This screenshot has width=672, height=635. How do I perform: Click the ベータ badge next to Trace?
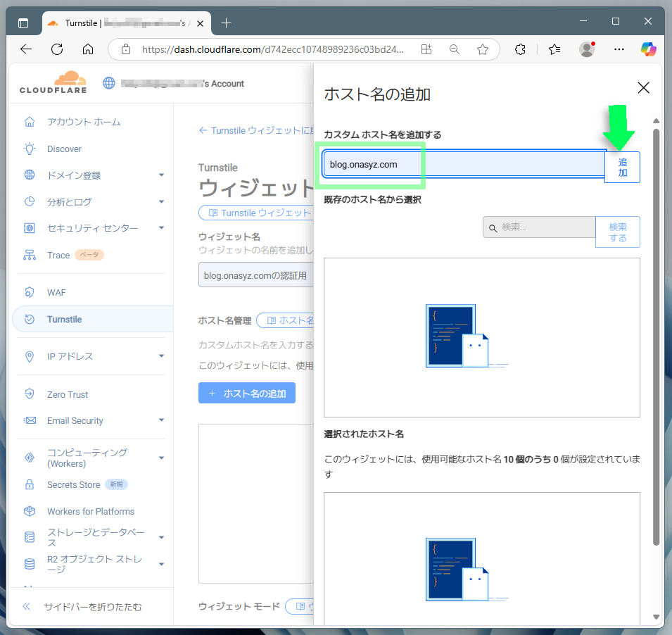point(89,255)
